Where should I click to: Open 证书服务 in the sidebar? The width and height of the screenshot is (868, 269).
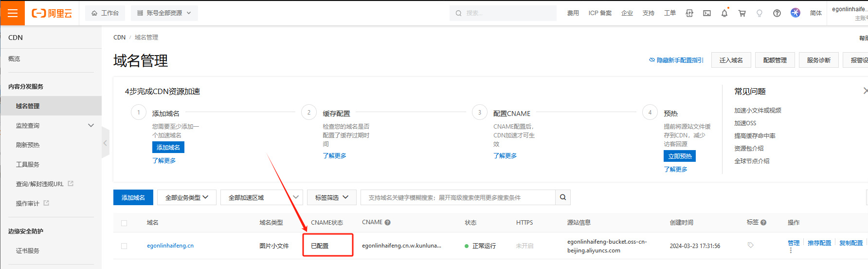point(28,251)
